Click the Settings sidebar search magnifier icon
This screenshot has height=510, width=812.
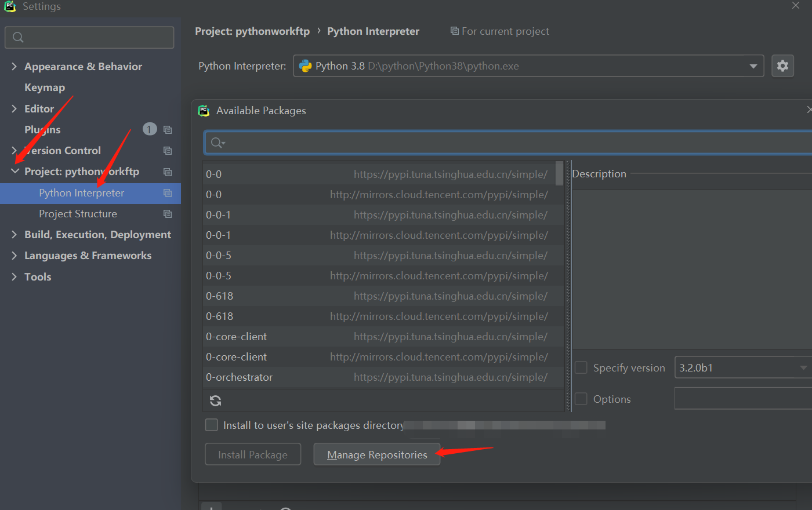[x=18, y=37]
